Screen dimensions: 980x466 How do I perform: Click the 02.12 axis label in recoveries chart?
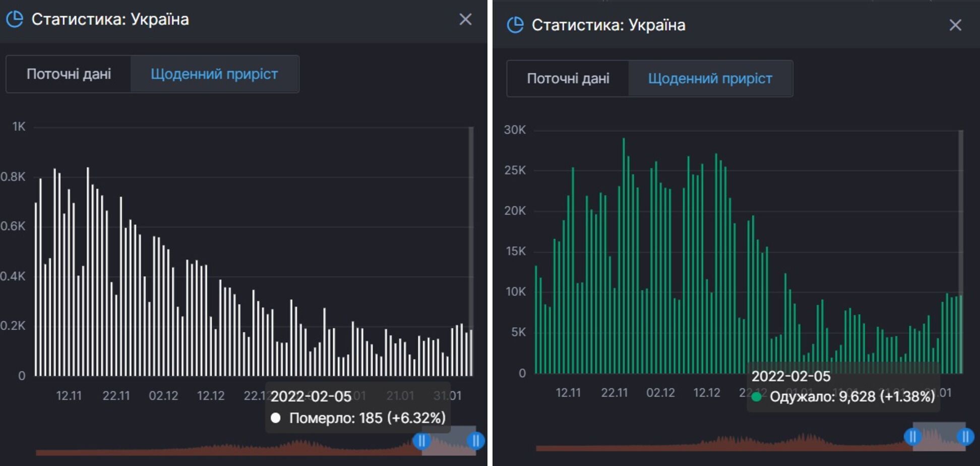(660, 393)
